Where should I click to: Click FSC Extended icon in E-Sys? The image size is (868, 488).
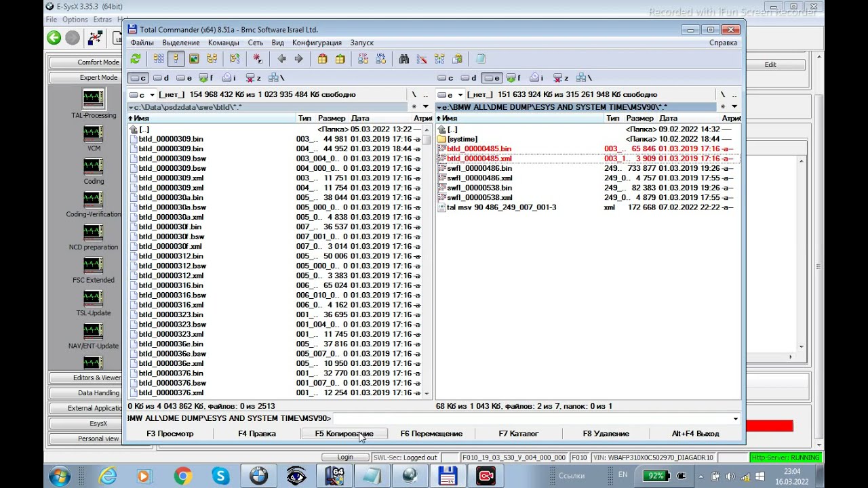(x=94, y=265)
